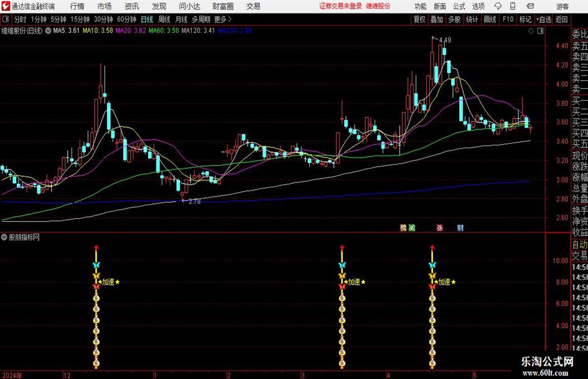Click the 复权 toolbar button

[x=419, y=19]
